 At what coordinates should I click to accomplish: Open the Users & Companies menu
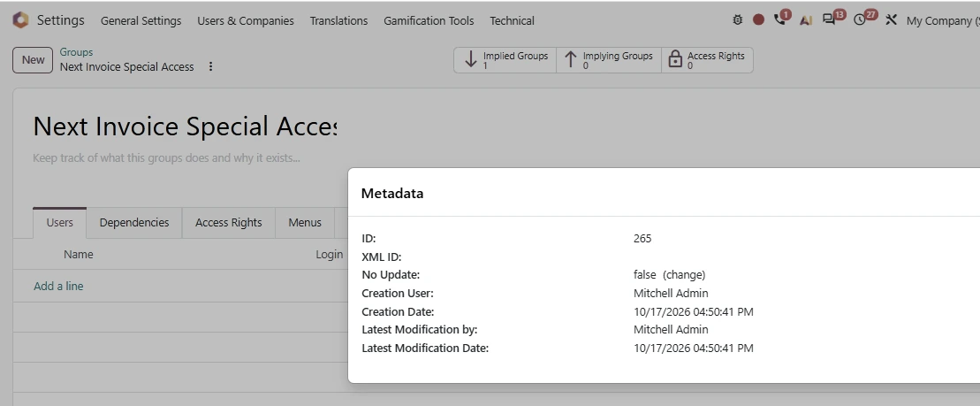tap(246, 20)
